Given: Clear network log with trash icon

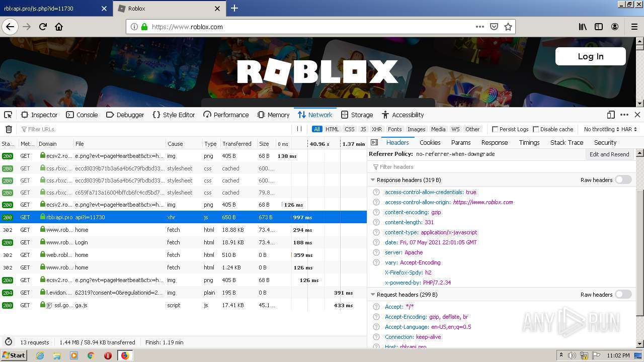Looking at the screenshot, I should point(9,129).
